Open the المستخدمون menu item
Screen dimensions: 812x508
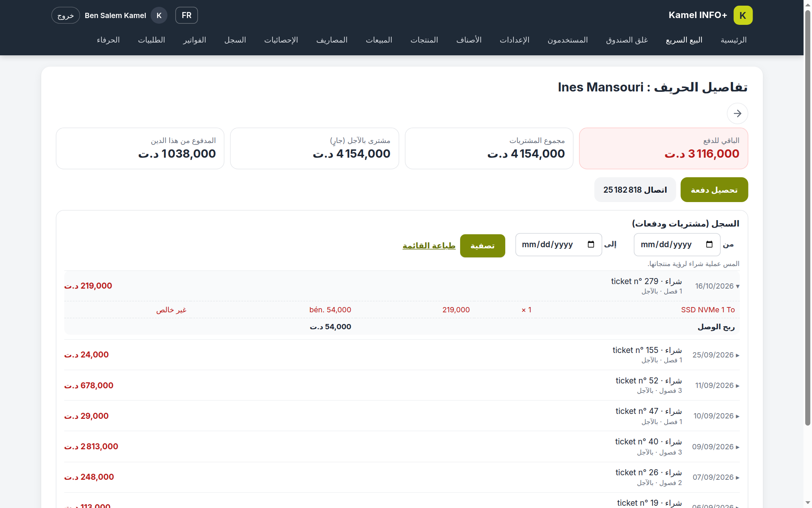pyautogui.click(x=567, y=40)
